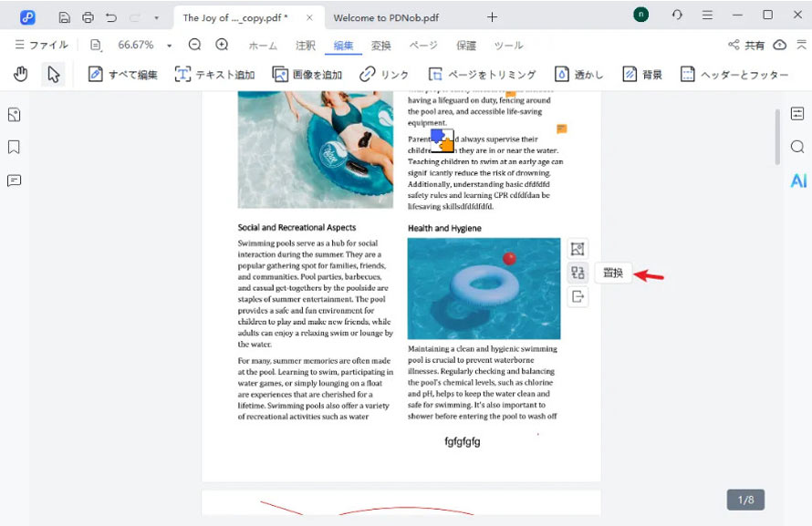Switch to the ホーム ribbon tab
The image size is (812, 526).
point(263,46)
